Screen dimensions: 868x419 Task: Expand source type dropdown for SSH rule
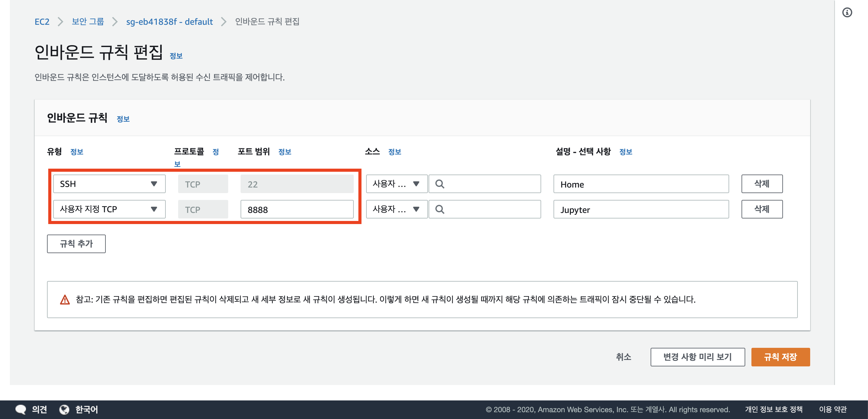397,184
